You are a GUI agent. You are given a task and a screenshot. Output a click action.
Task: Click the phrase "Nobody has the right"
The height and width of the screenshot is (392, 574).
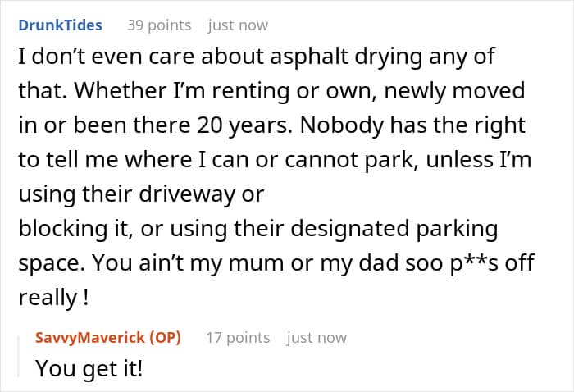[x=413, y=125]
